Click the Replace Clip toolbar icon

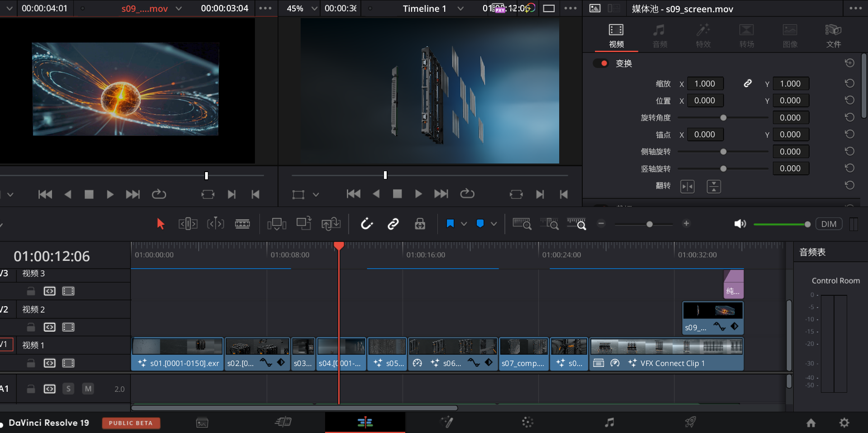[x=331, y=224]
